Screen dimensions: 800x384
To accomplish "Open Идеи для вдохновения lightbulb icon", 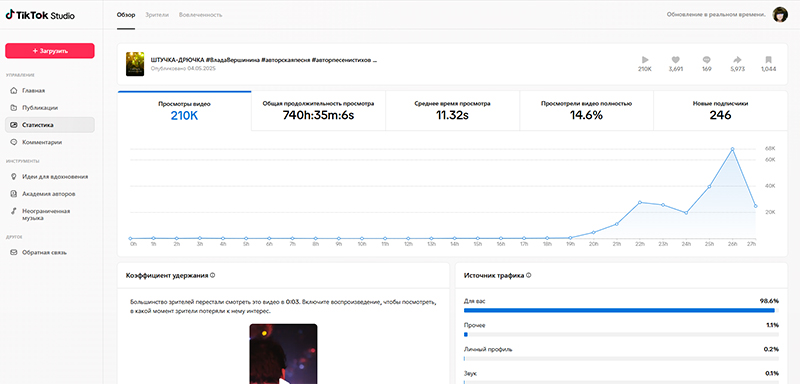I will [x=13, y=176].
